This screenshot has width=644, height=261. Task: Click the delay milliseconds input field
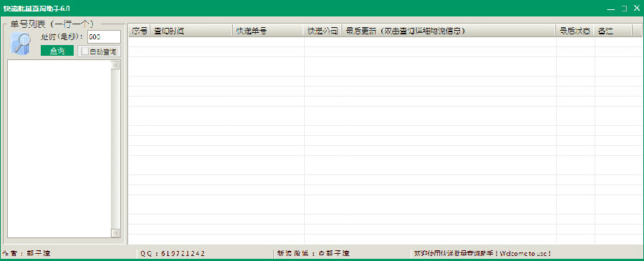[104, 36]
